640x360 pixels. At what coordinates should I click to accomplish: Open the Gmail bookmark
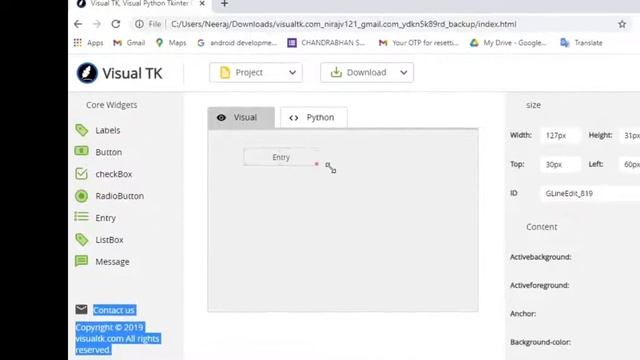point(129,42)
